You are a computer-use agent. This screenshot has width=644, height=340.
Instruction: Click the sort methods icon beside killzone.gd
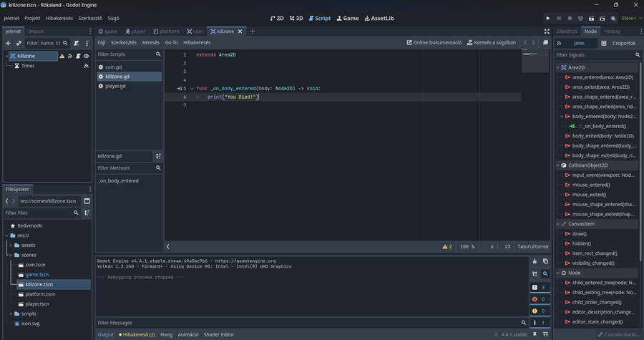click(x=158, y=156)
